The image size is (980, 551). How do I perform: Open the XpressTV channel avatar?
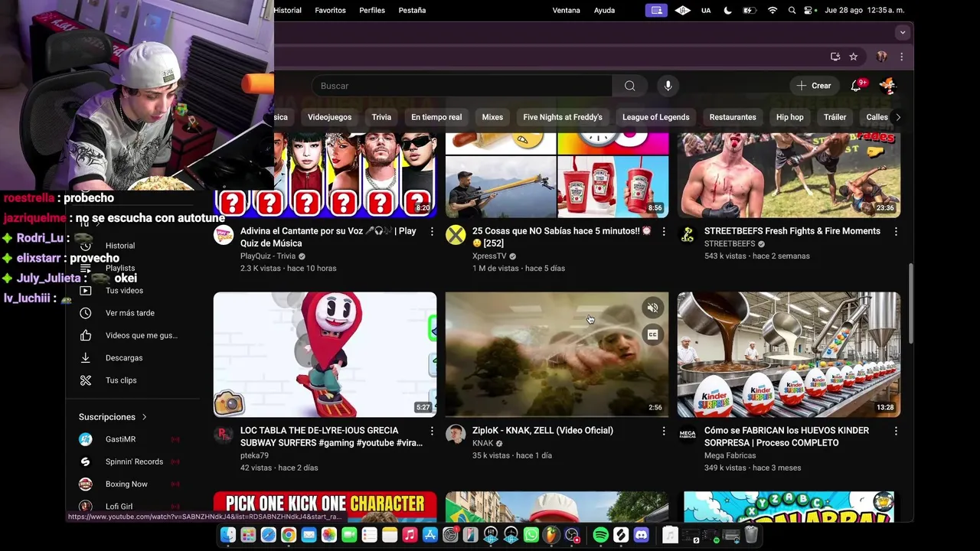[456, 235]
